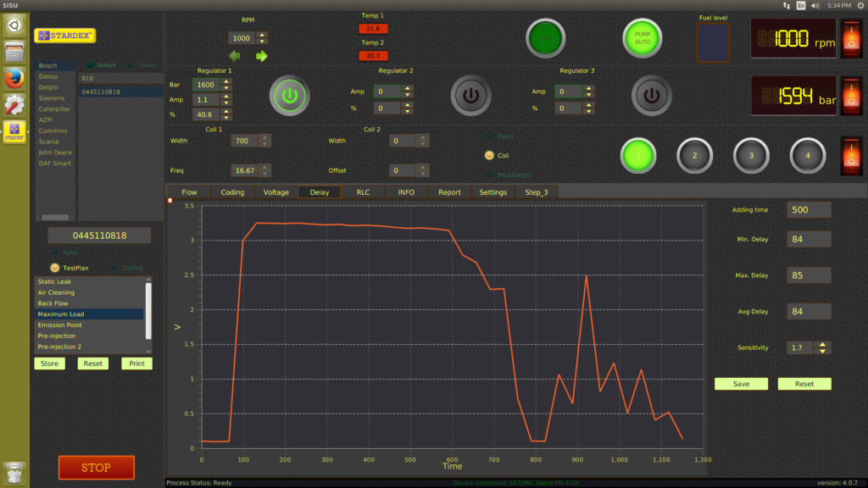Image resolution: width=868 pixels, height=488 pixels.
Task: Turn on Regulator 3 power button
Action: coord(652,96)
